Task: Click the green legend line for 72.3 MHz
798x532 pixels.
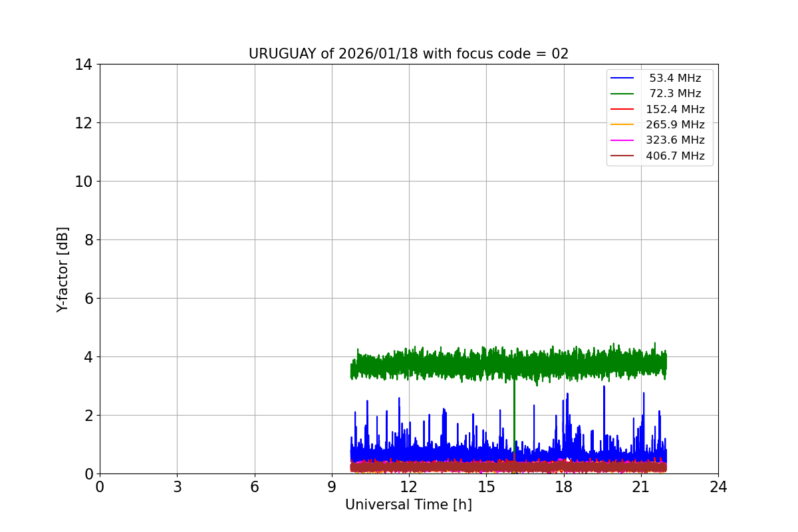Action: point(622,94)
